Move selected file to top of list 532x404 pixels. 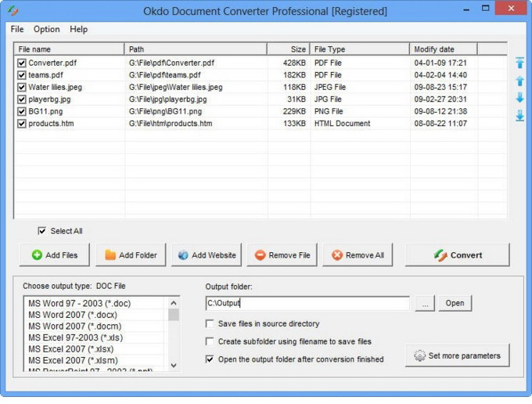point(519,63)
